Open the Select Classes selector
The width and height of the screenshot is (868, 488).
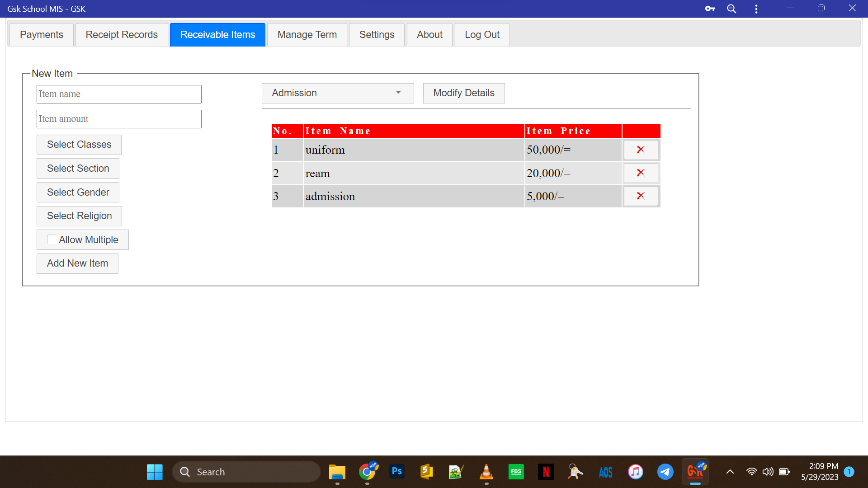(x=79, y=145)
